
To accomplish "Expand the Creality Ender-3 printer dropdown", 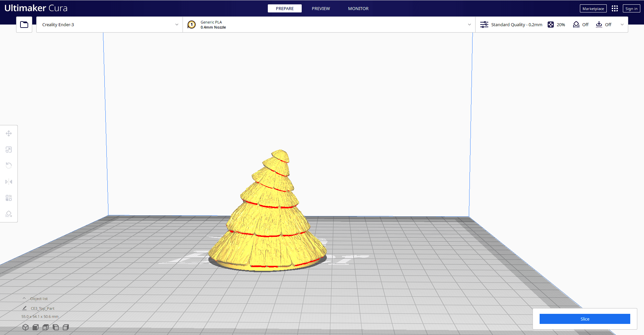I will click(109, 25).
